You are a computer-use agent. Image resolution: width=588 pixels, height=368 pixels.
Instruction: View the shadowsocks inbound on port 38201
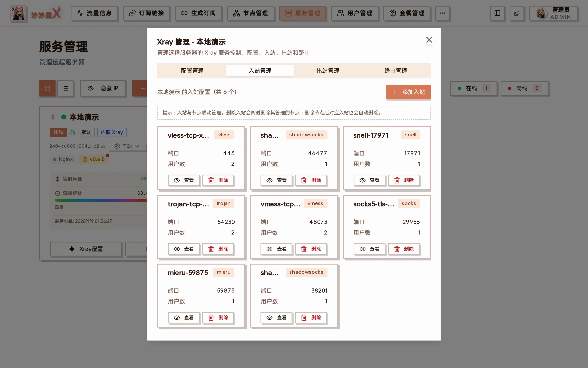276,318
